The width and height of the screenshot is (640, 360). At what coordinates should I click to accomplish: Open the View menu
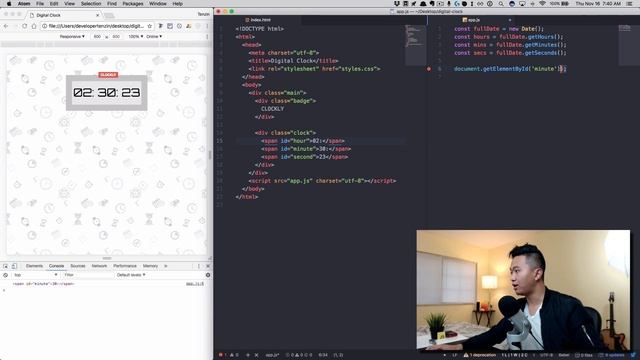(x=69, y=4)
